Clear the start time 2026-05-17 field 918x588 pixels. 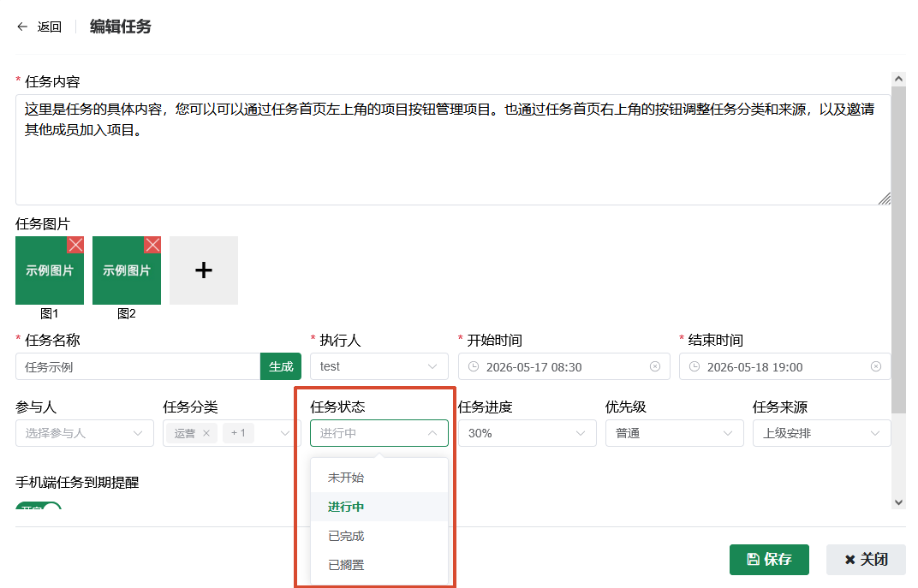[655, 366]
